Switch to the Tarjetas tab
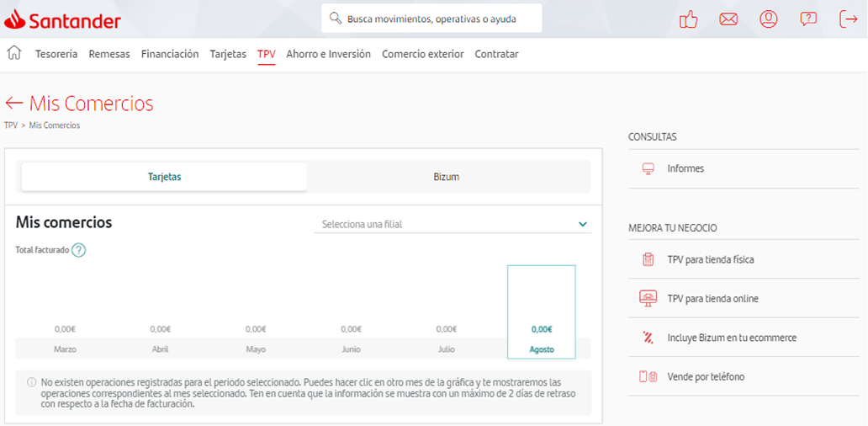The width and height of the screenshot is (868, 426). click(164, 178)
